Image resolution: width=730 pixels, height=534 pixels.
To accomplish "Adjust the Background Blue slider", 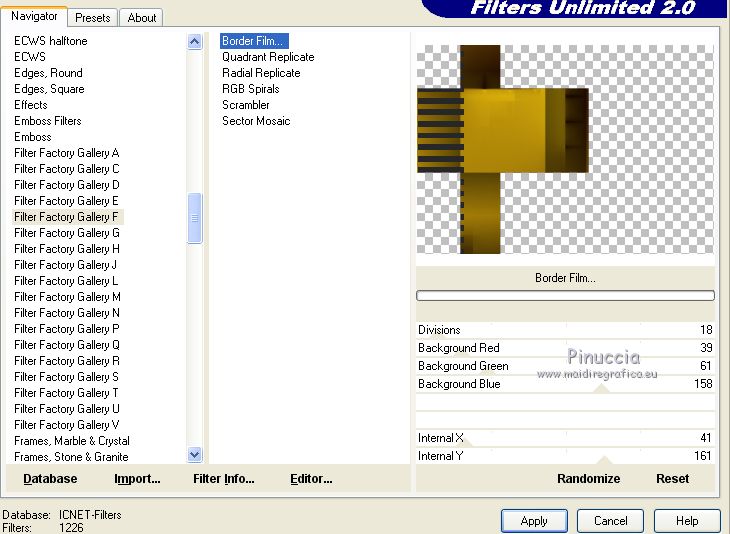I will click(x=565, y=384).
